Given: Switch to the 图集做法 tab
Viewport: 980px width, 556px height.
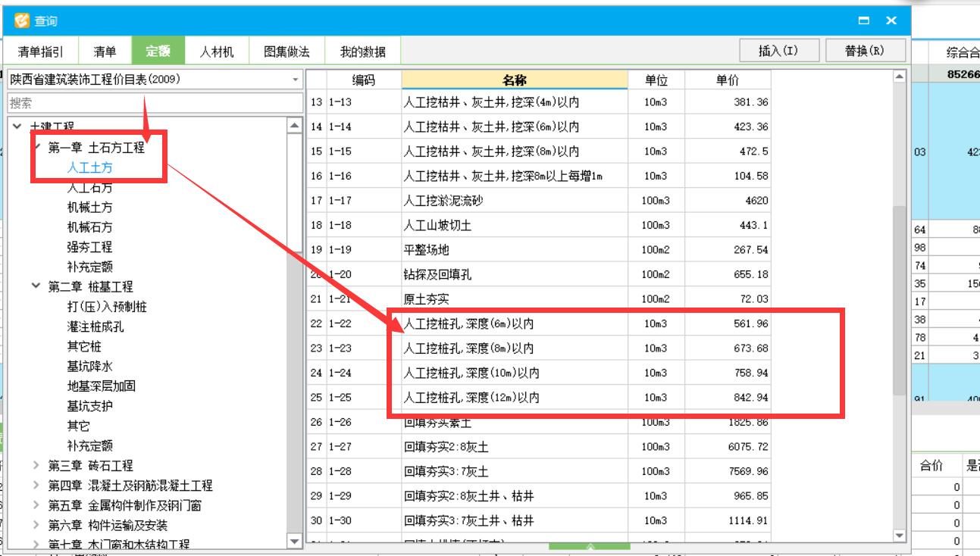Looking at the screenshot, I should point(286,52).
